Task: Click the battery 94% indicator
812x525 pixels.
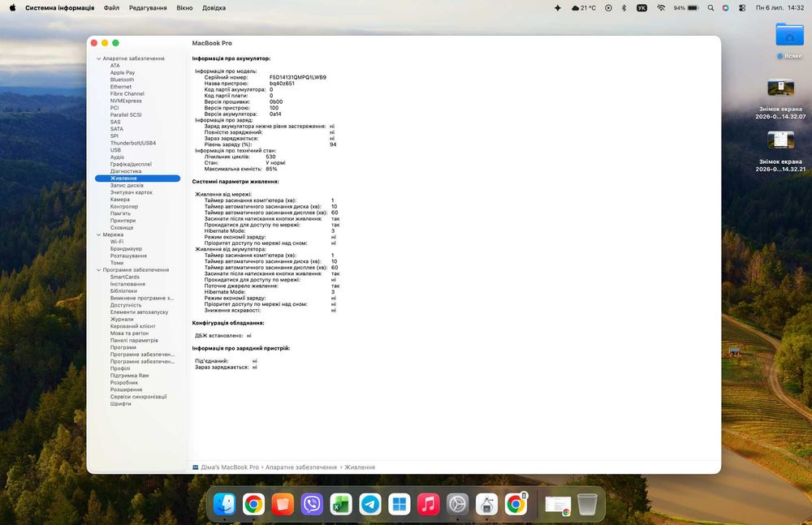Action: coord(686,8)
